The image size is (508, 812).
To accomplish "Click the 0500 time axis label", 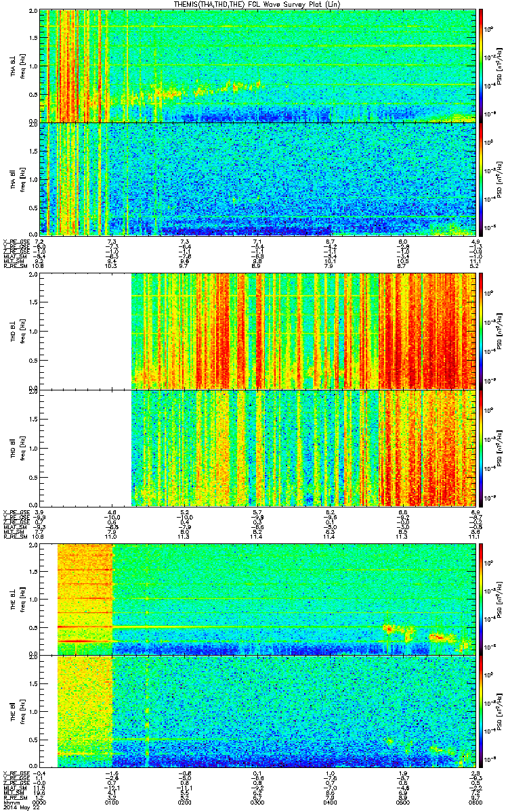I will click(x=403, y=803).
